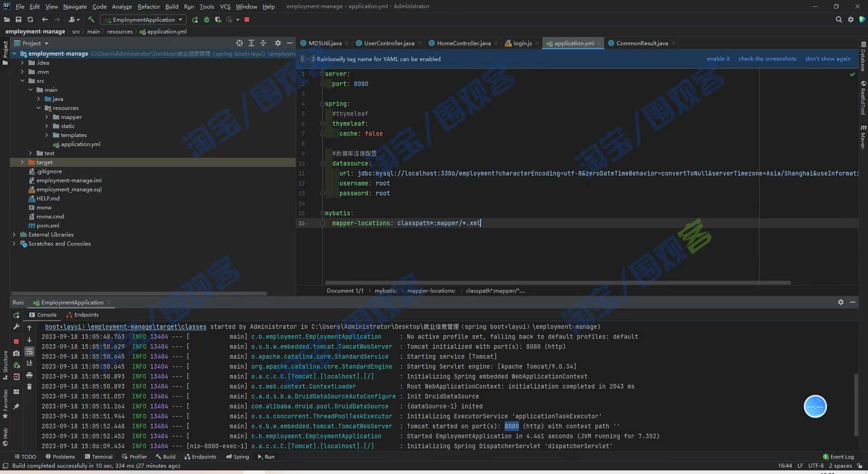Click 'check the screenshots' link

[x=767, y=59]
